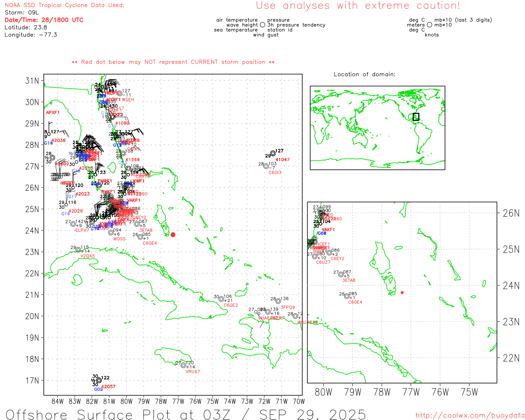
Task: Click the blue G02 label
Action: [98, 389]
